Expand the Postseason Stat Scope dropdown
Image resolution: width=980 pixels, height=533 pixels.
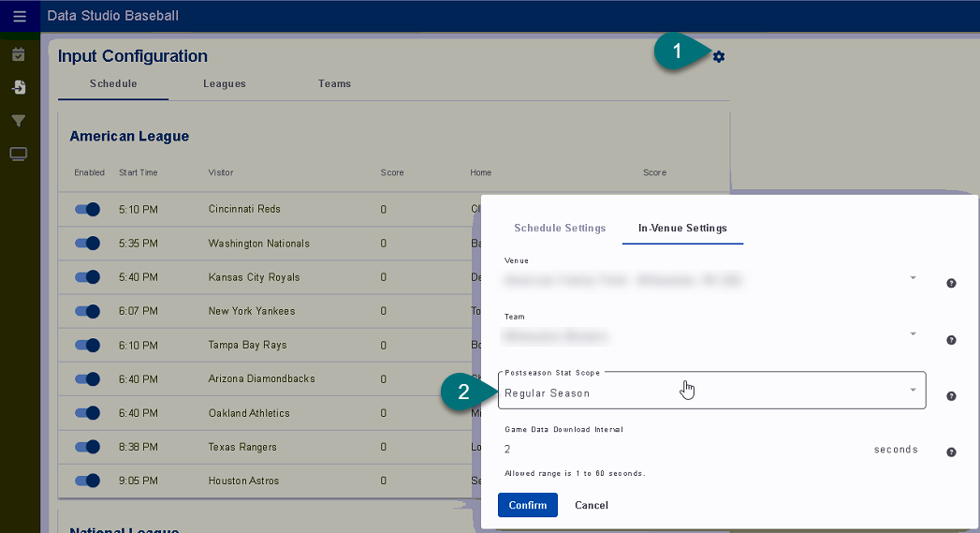pyautogui.click(x=711, y=392)
